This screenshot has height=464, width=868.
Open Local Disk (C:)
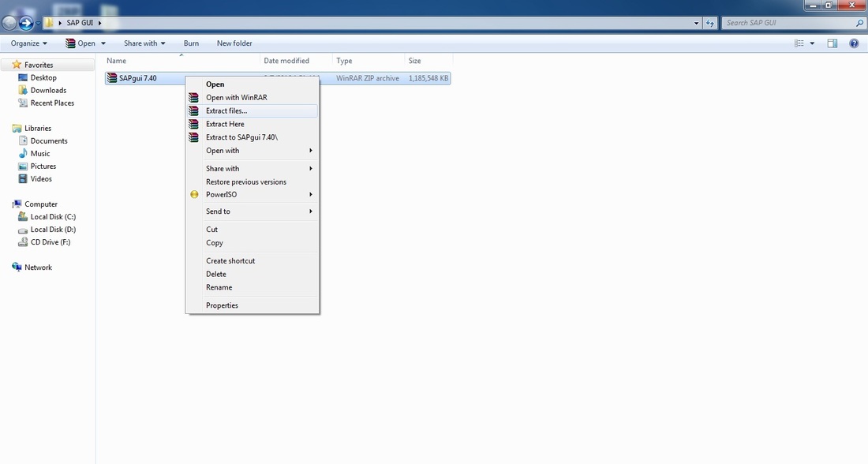click(x=53, y=216)
